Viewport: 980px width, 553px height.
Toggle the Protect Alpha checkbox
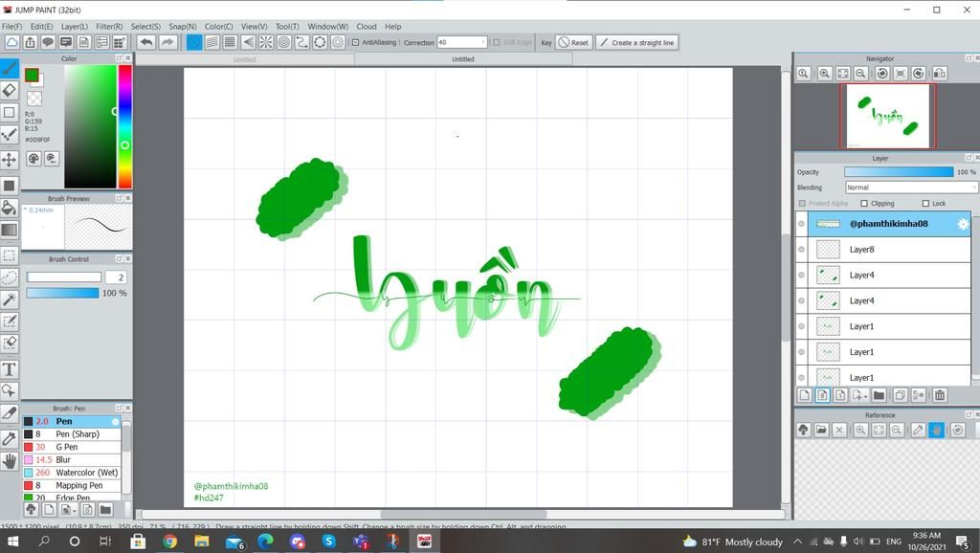click(802, 203)
